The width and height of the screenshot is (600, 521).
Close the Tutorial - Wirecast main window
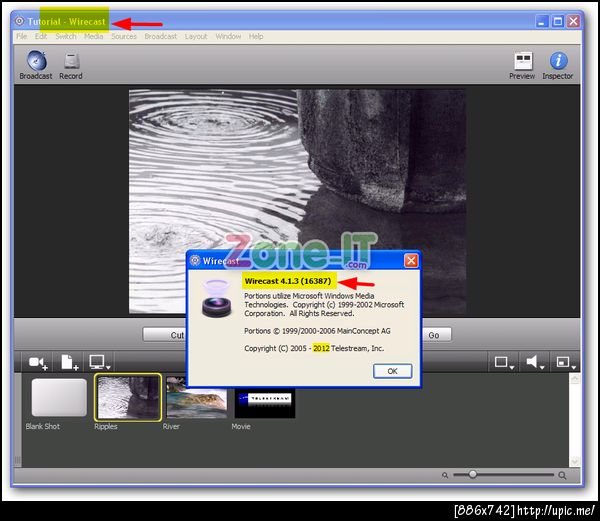(574, 21)
